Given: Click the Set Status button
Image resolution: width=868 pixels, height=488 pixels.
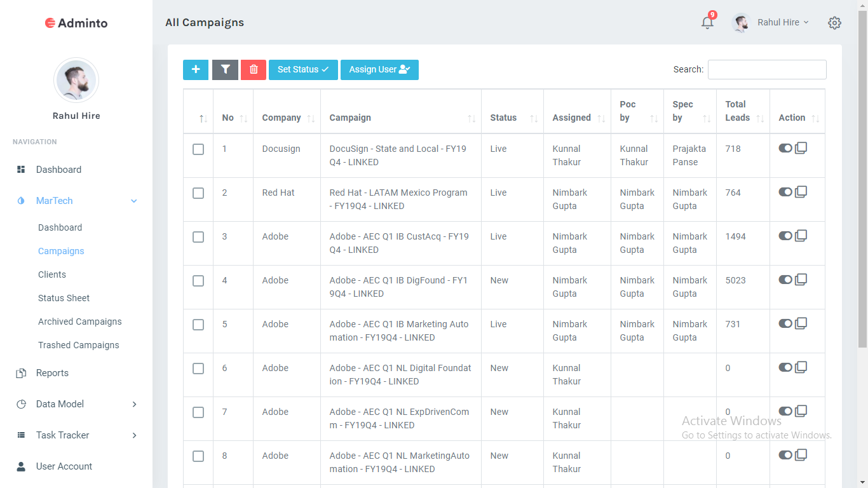Looking at the screenshot, I should [303, 70].
